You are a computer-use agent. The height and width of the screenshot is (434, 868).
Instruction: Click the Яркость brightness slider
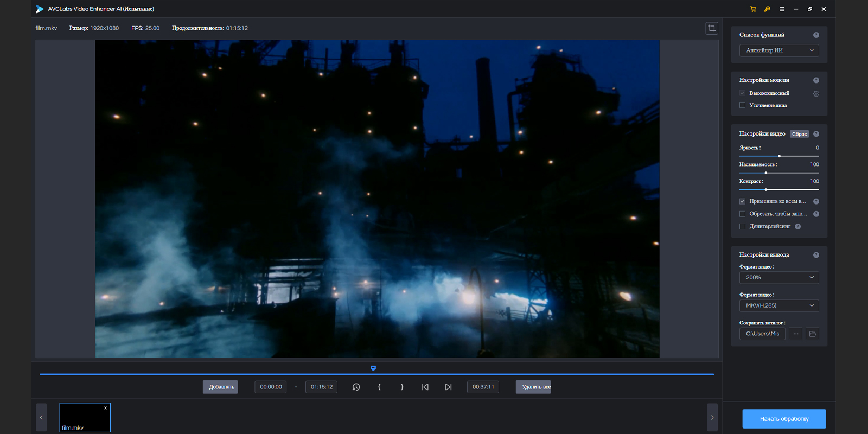(779, 156)
